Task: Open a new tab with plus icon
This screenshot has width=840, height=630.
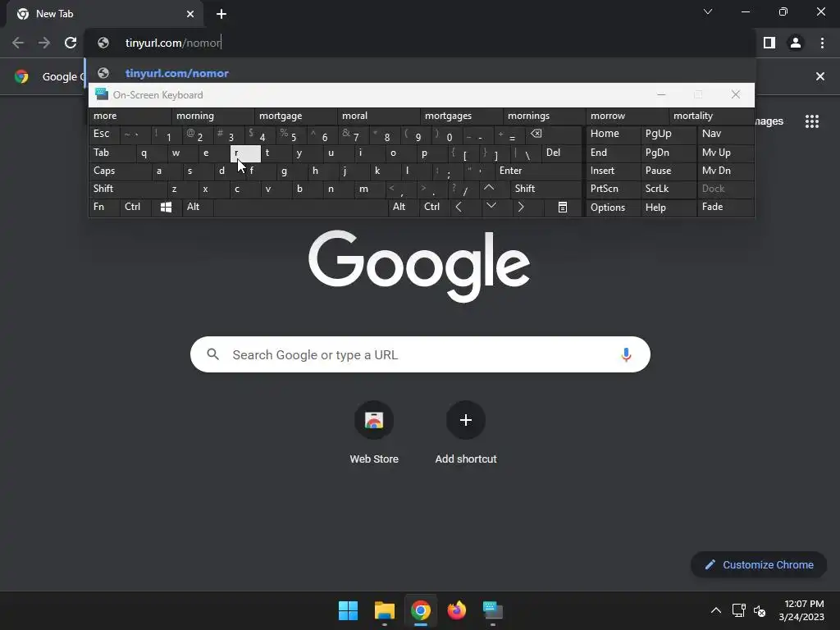Action: [221, 14]
